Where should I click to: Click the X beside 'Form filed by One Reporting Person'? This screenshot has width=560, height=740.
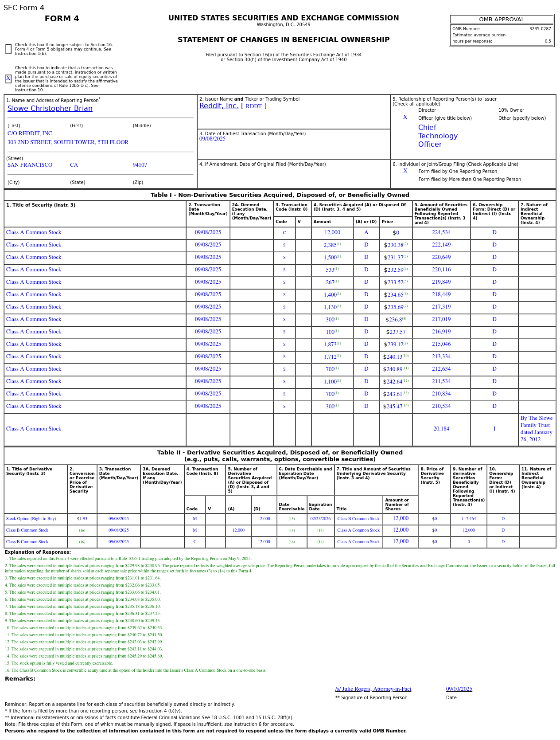tap(405, 171)
